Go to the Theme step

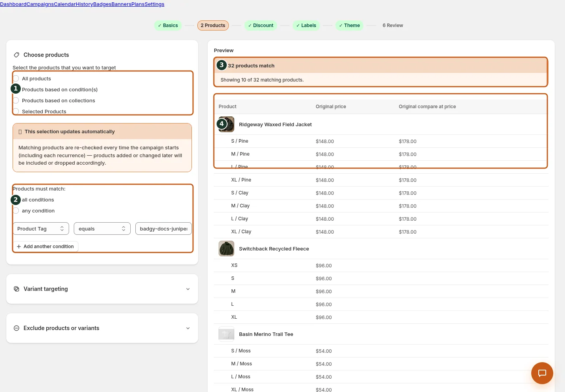pos(350,25)
